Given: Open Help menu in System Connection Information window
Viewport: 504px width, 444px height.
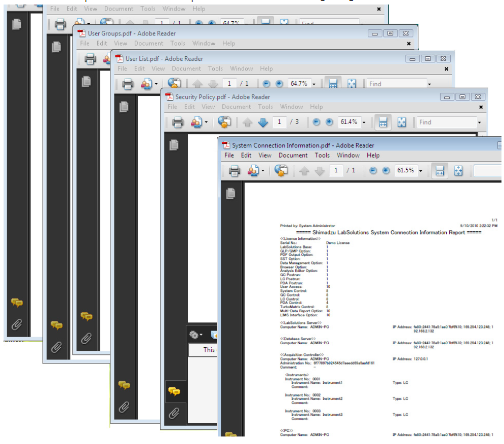Looking at the screenshot, I should click(x=373, y=155).
